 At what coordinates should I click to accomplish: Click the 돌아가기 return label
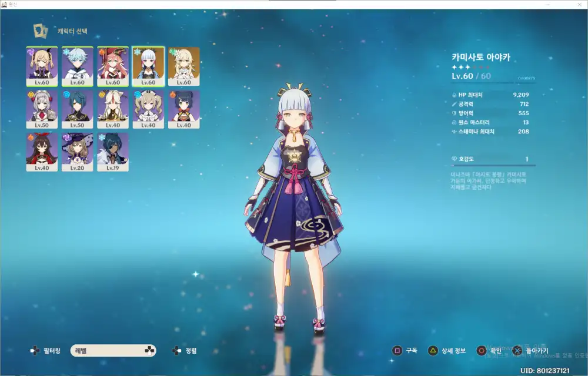[x=536, y=351]
